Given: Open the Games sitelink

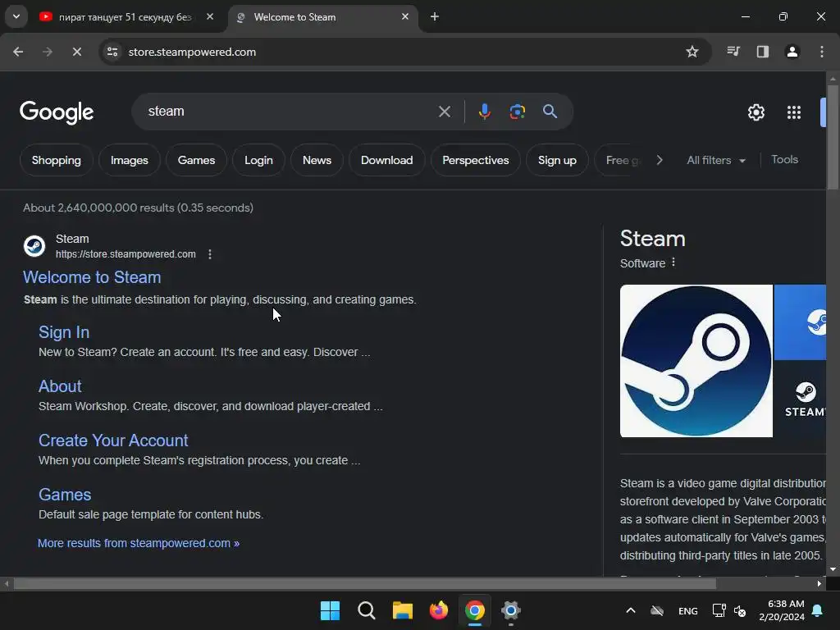Looking at the screenshot, I should pyautogui.click(x=65, y=495).
